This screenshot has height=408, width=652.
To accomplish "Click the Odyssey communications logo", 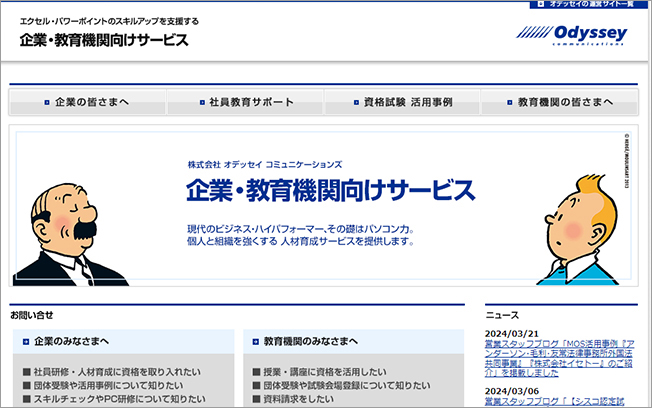I will point(572,35).
